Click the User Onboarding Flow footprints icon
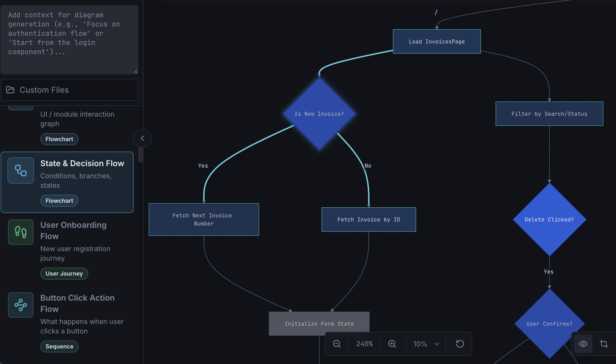The width and height of the screenshot is (616, 364). tap(20, 232)
